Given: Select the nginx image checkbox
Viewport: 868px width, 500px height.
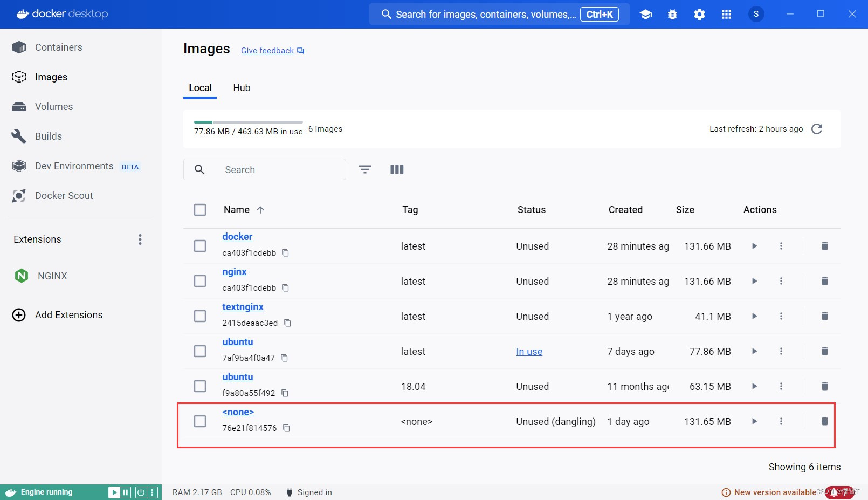Looking at the screenshot, I should (x=200, y=281).
